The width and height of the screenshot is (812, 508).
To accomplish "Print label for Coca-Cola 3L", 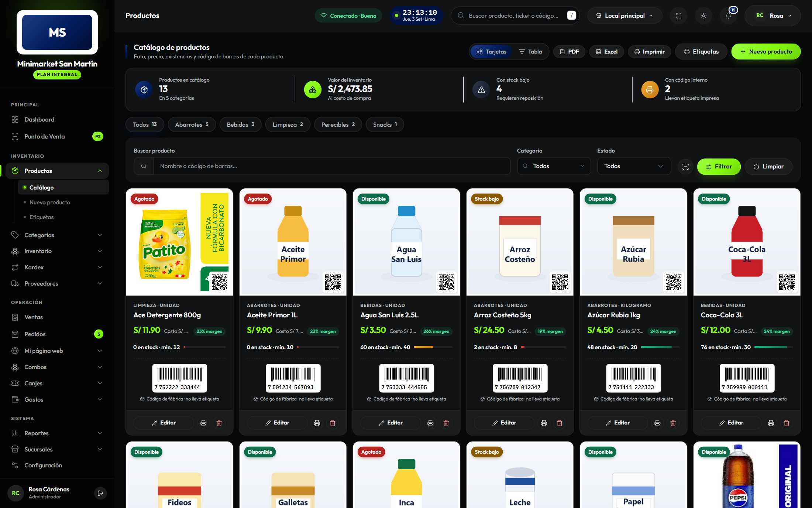I will pos(771,423).
